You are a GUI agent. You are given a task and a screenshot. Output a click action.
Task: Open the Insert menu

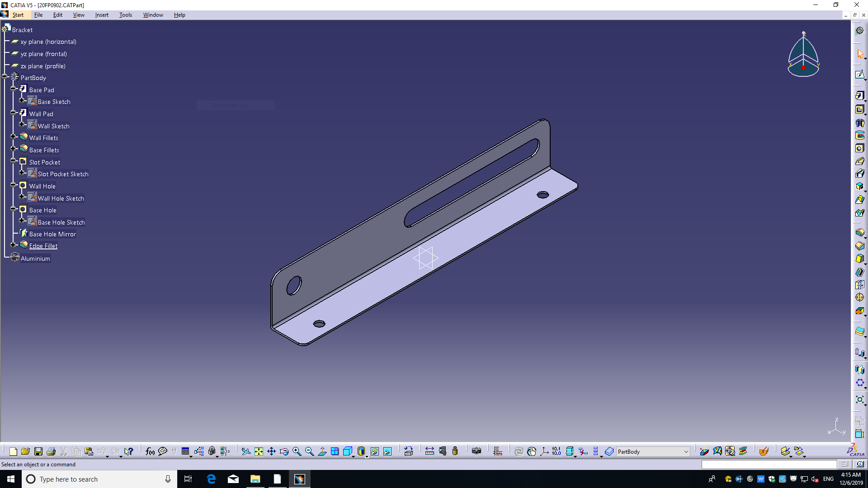[102, 15]
